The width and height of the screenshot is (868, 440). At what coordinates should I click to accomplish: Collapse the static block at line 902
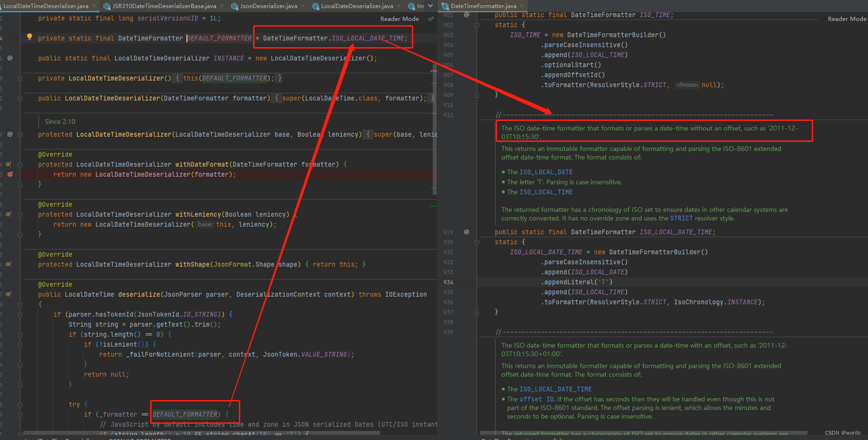(477, 25)
